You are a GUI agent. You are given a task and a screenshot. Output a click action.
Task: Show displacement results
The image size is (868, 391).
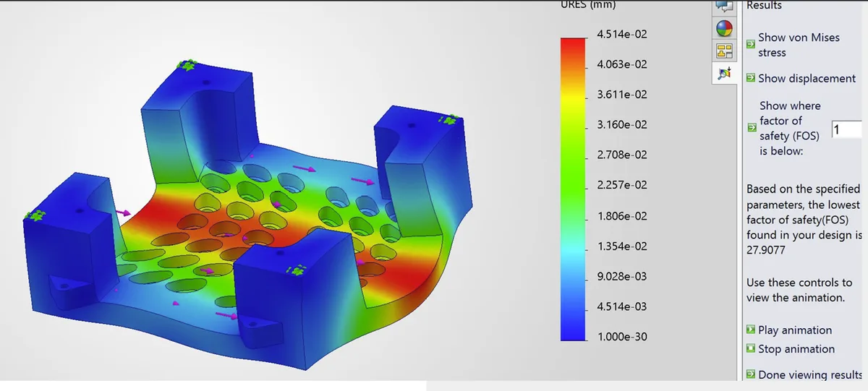click(807, 78)
